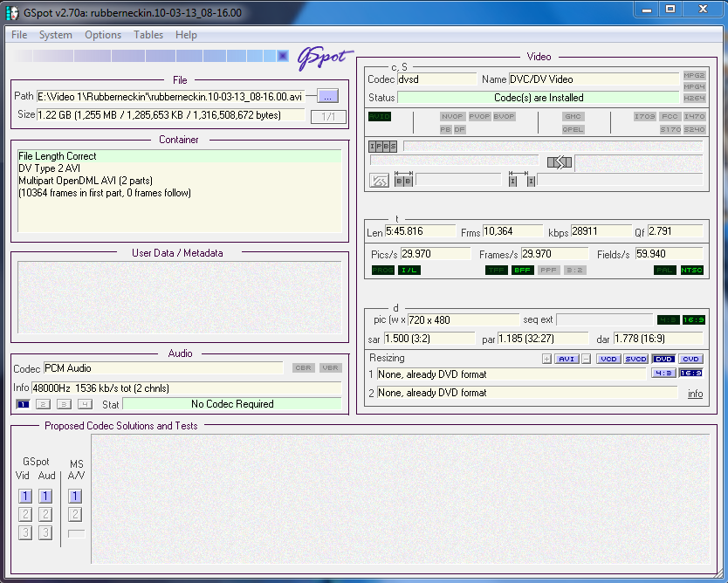Click the IPBS frame type indicator
Image resolution: width=728 pixels, height=583 pixels.
(x=382, y=147)
